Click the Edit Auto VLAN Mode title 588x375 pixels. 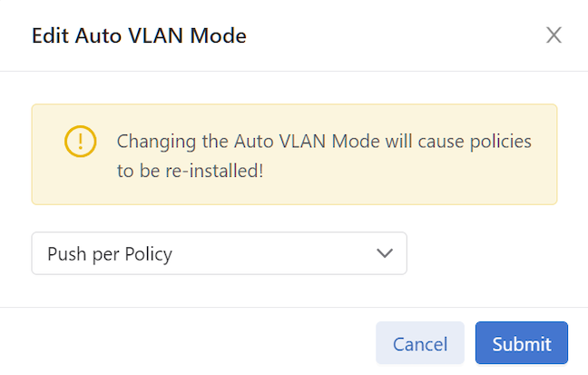pos(139,35)
